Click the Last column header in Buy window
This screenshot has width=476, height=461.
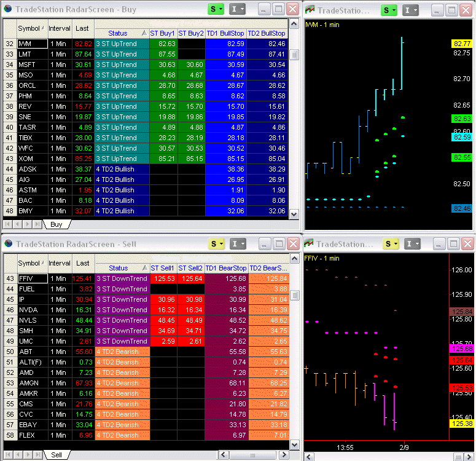tap(83, 28)
